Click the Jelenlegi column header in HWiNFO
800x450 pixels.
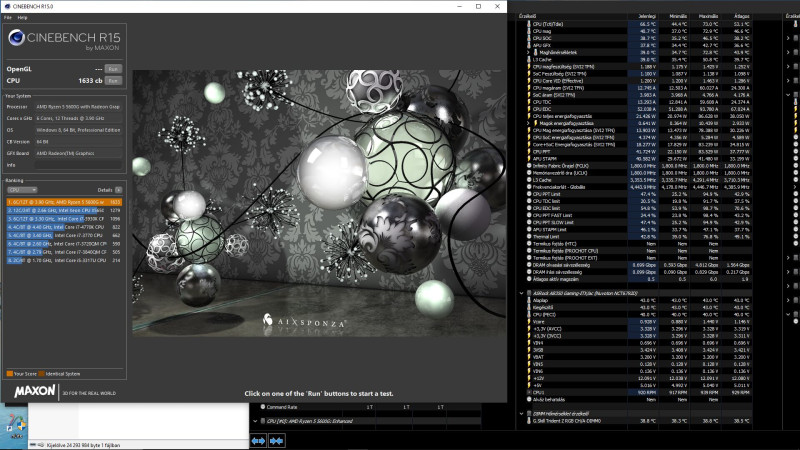tap(647, 16)
